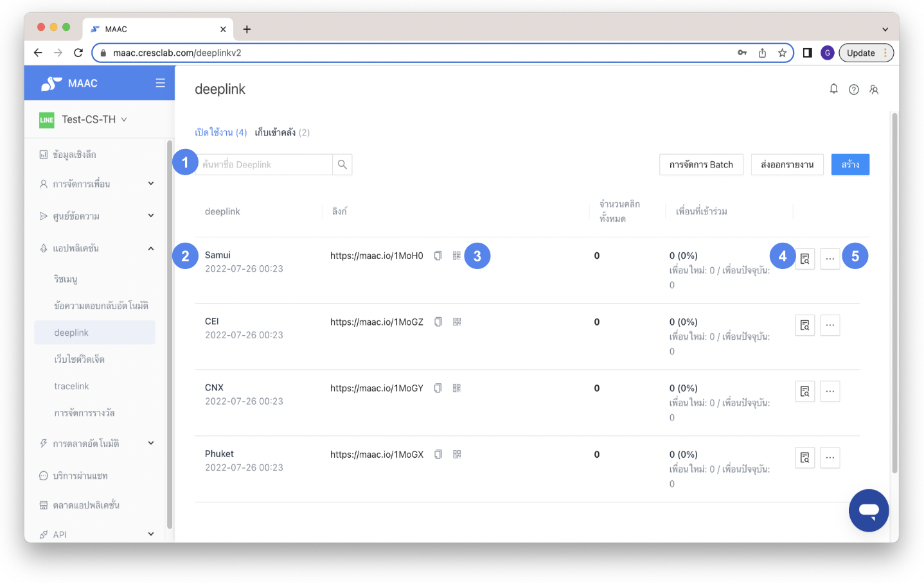This screenshot has height=583, width=924.
Task: Click the ส่งออกรายงาน export button
Action: tap(786, 164)
